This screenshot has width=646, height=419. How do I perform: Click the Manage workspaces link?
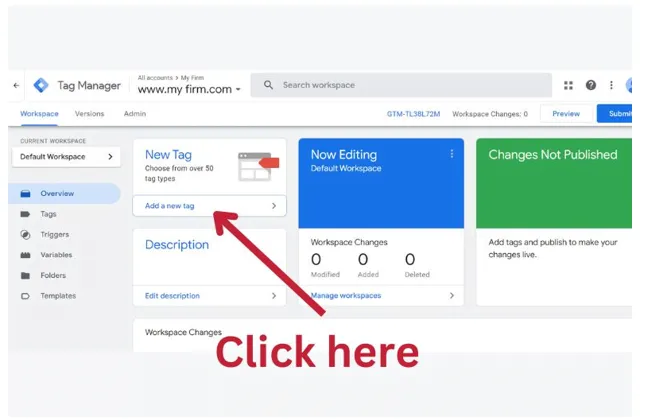tap(346, 295)
